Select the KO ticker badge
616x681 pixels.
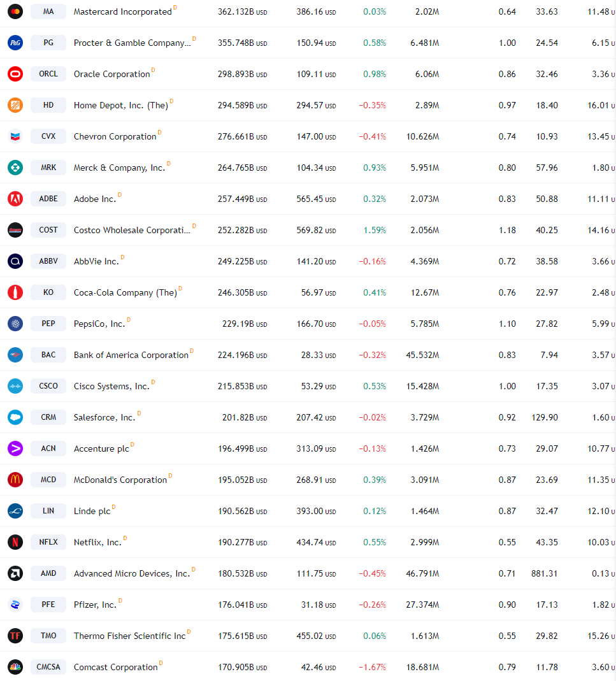pyautogui.click(x=48, y=292)
